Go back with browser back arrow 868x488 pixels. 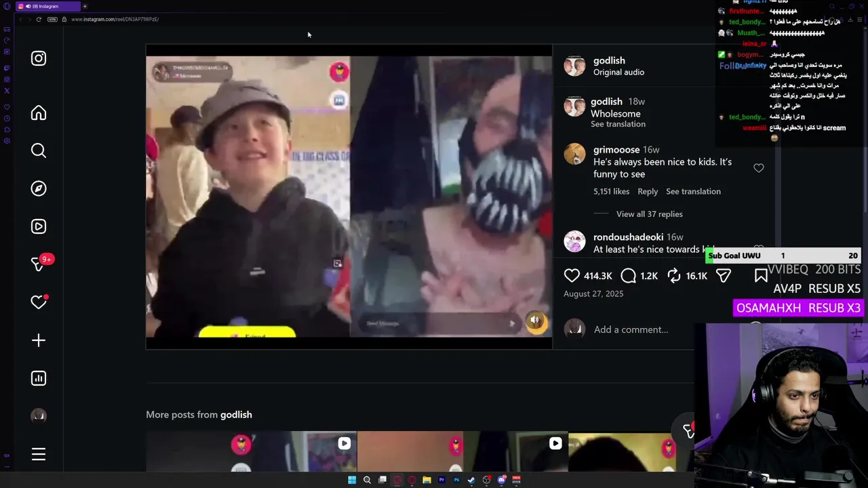point(20,19)
